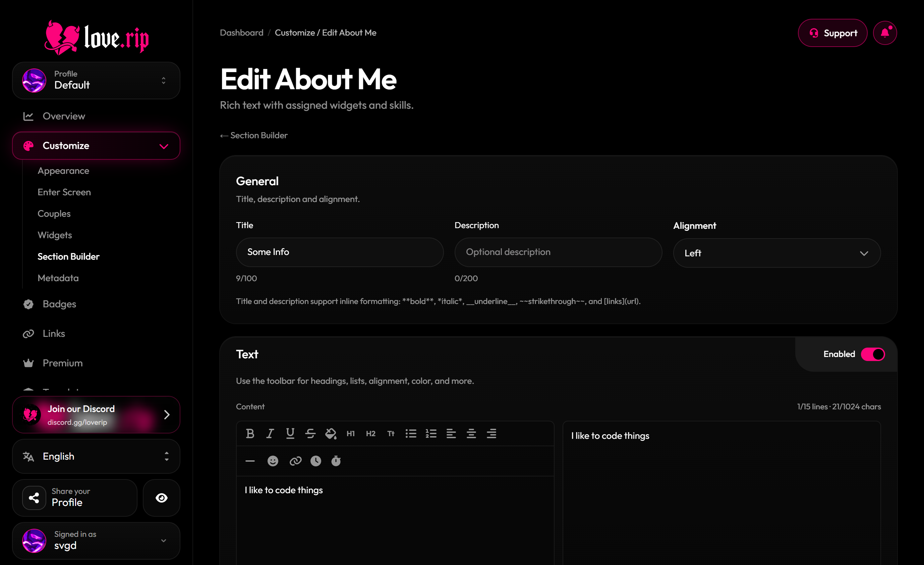Expand the Signed in as svgd menu
The image size is (924, 565).
[x=96, y=541]
